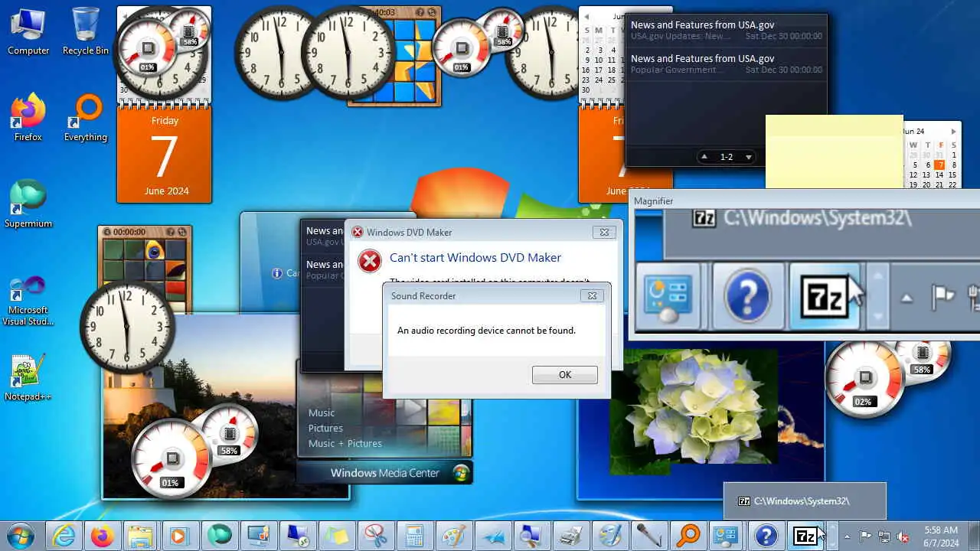980x551 pixels.
Task: Click the Windows Media Center label
Action: 385,472
